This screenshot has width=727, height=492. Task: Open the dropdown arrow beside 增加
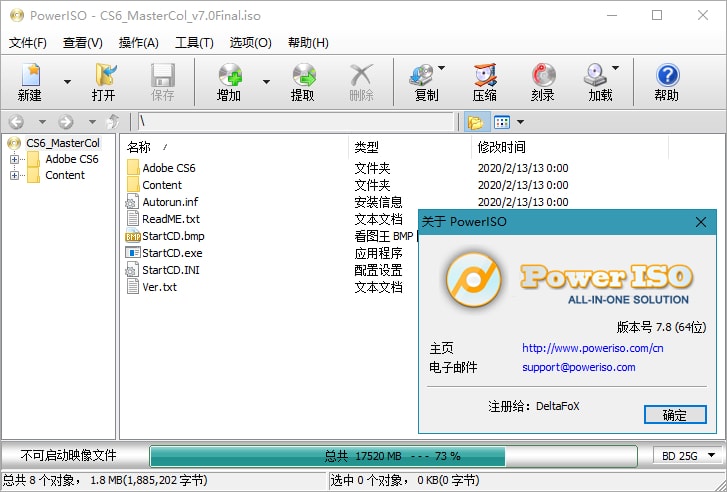(x=266, y=82)
